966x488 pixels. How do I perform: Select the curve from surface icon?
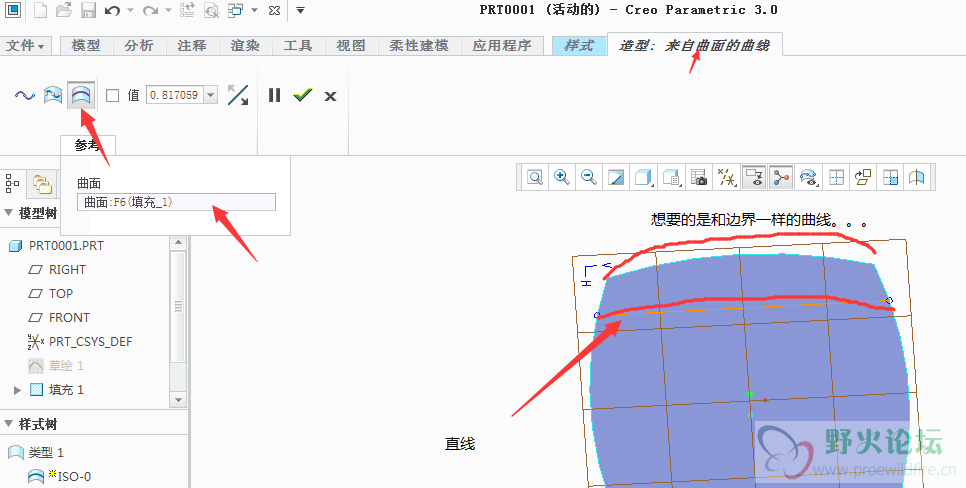coord(81,96)
